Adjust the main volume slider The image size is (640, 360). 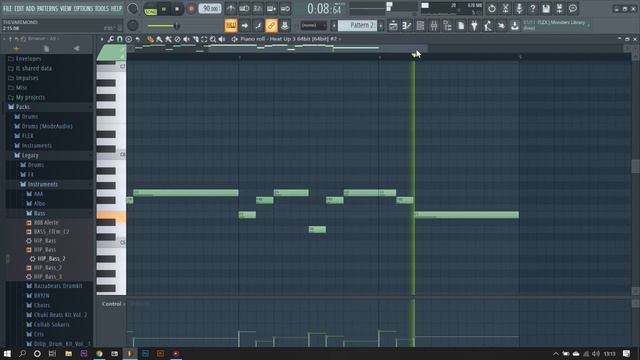163,26
